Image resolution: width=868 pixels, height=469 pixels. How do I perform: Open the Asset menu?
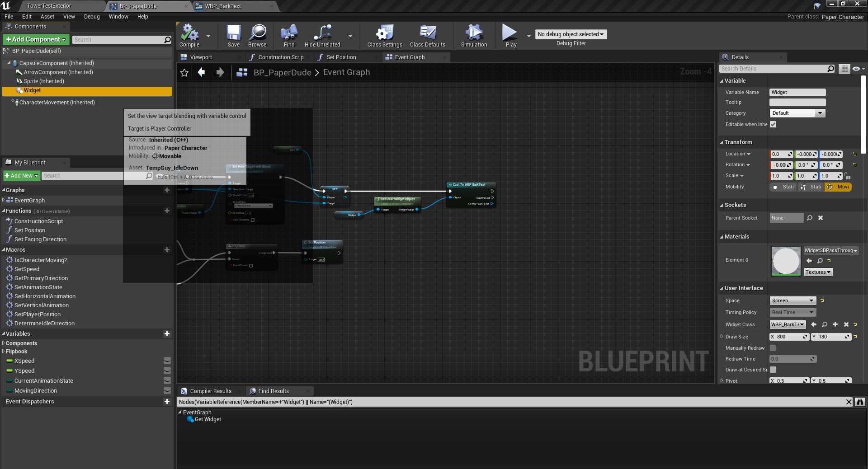(x=47, y=17)
